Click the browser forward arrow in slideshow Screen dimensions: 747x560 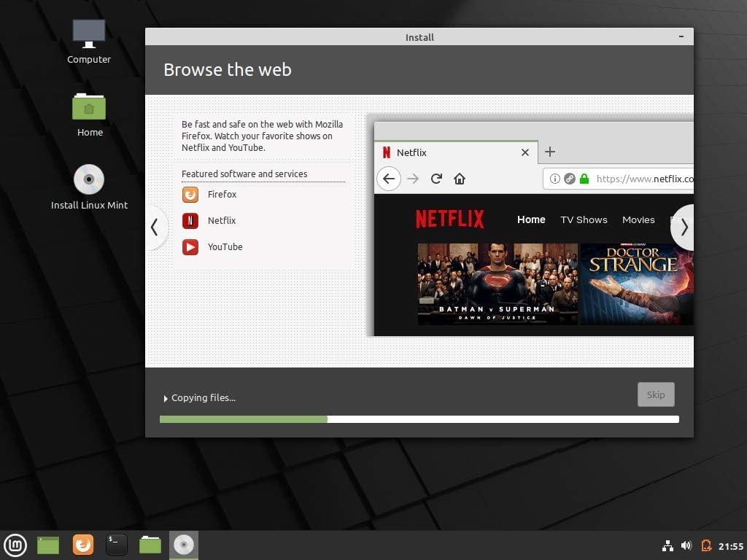(x=413, y=179)
